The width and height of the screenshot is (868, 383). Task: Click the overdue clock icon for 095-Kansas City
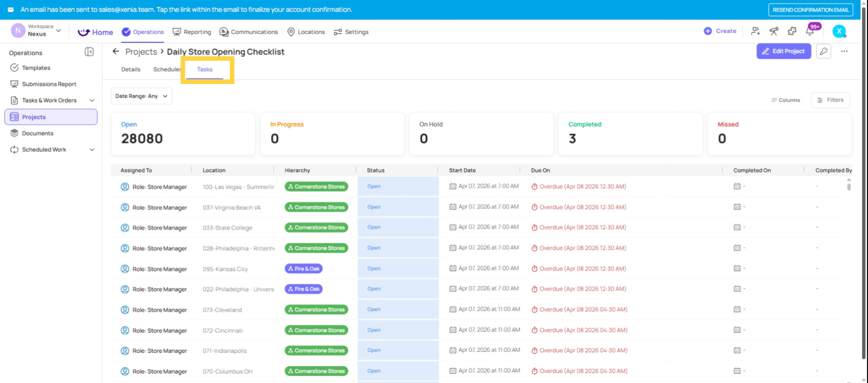coord(534,269)
